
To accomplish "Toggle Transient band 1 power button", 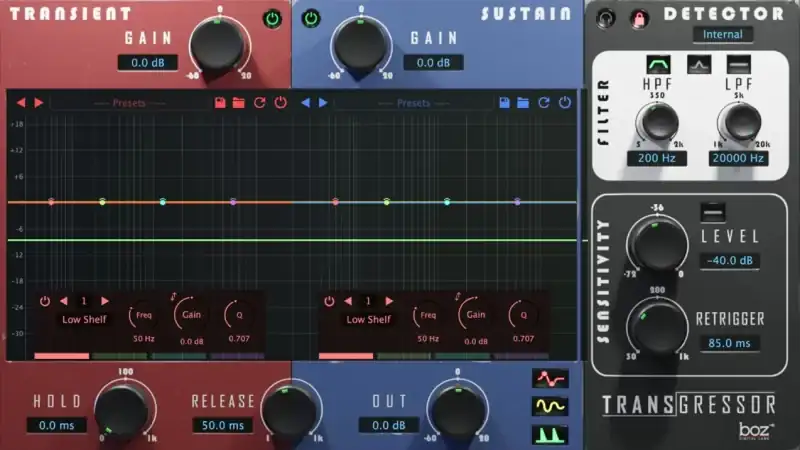I will pyautogui.click(x=45, y=302).
